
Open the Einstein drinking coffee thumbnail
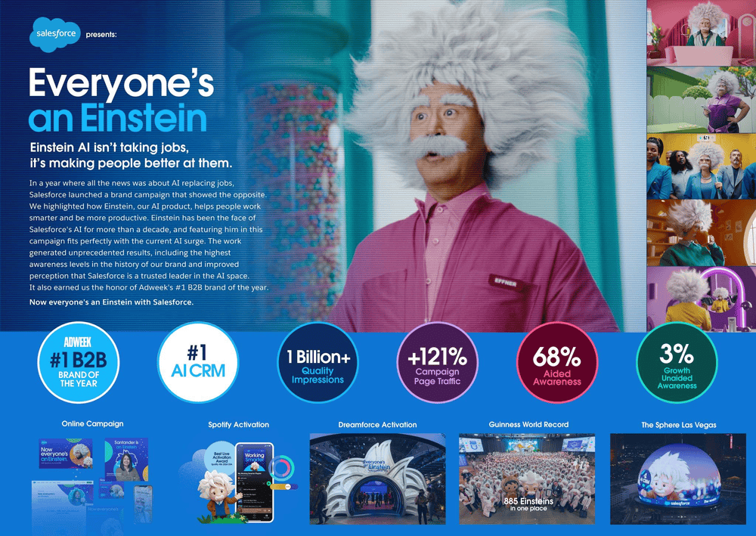coord(701,233)
